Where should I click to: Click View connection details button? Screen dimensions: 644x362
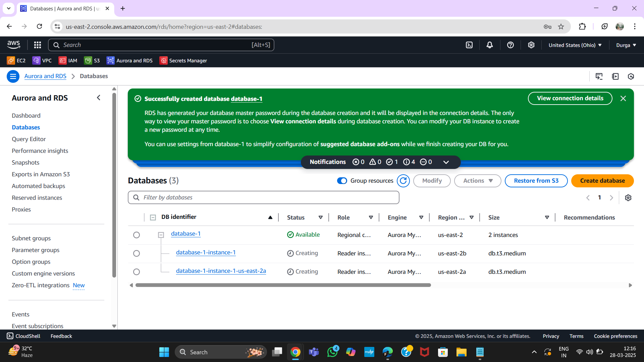pos(570,98)
